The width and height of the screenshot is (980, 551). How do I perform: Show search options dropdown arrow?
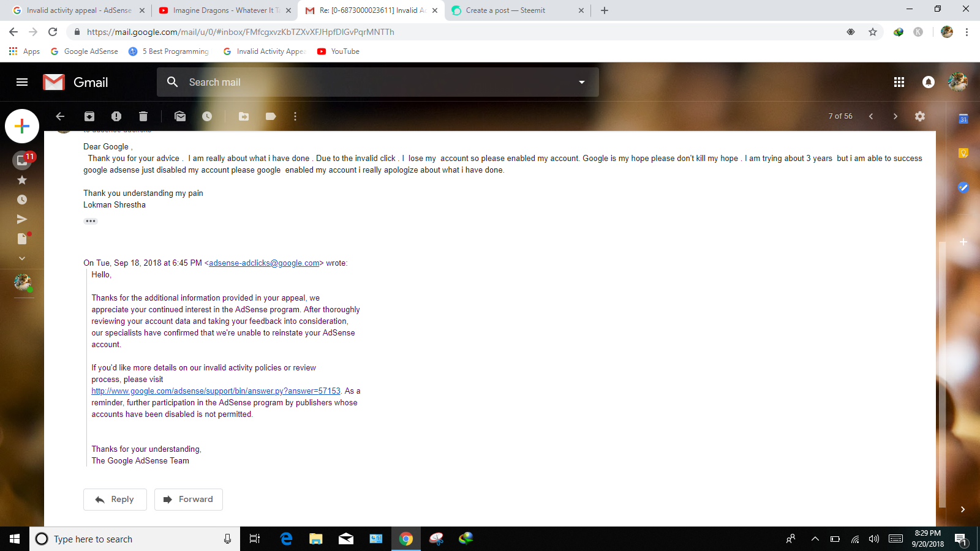tap(582, 82)
